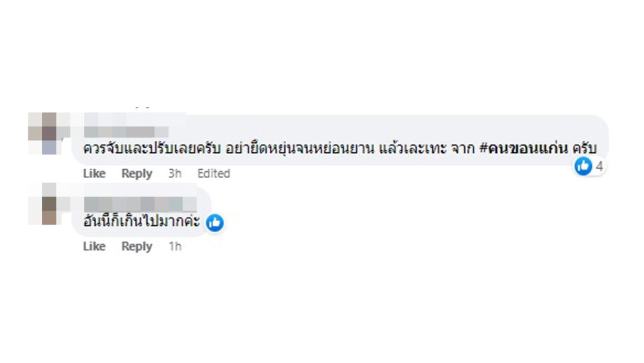Image resolution: width=644 pixels, height=363 pixels.
Task: Click the second comment text อันนี้ก็เกินไปมากค่ะ
Action: tap(142, 221)
